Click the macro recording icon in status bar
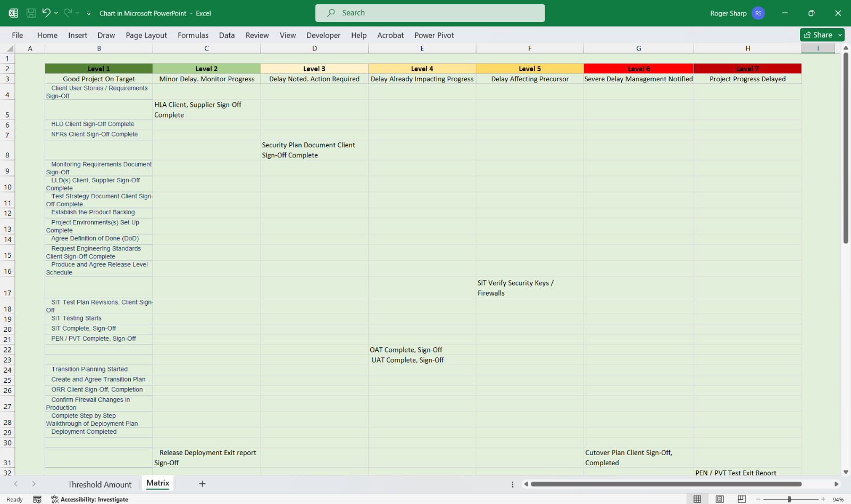This screenshot has width=851, height=504. [37, 499]
